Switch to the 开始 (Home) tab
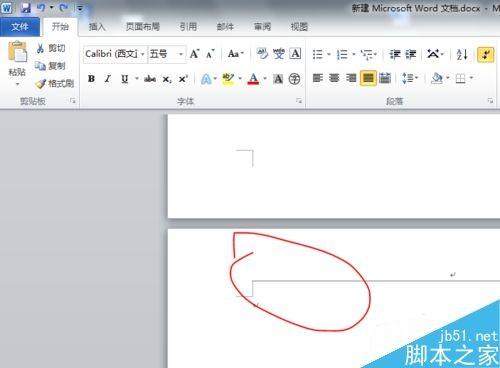Screen dimensions: 500x368 tap(60, 27)
